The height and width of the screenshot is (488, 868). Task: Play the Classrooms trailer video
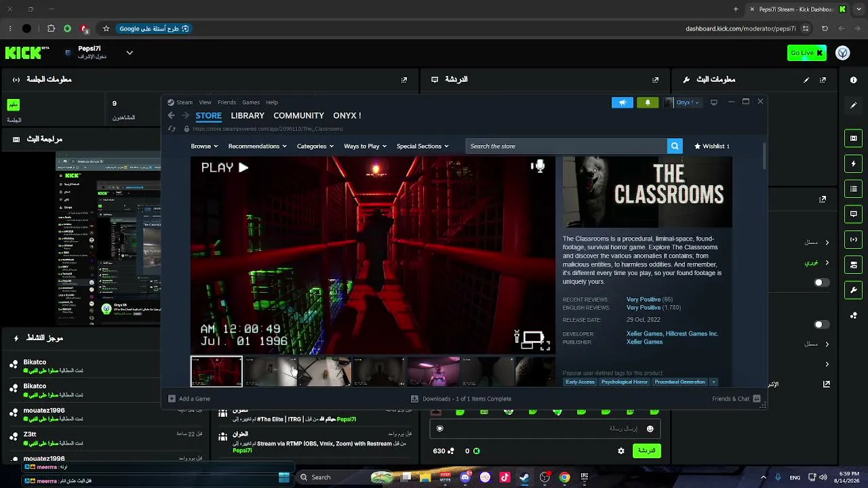[225, 167]
